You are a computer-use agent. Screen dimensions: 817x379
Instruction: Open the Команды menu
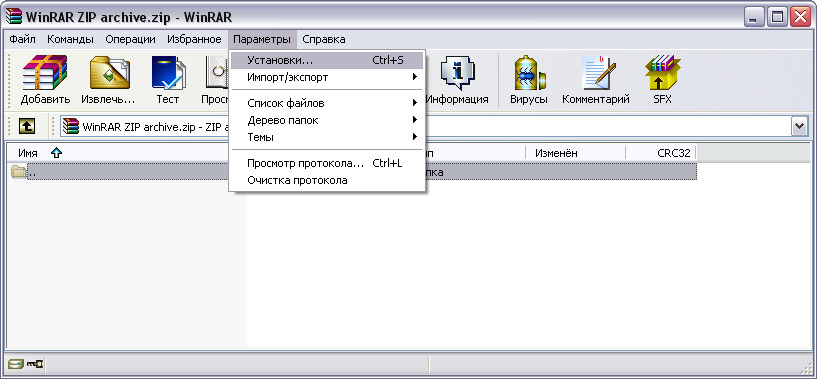coord(70,39)
